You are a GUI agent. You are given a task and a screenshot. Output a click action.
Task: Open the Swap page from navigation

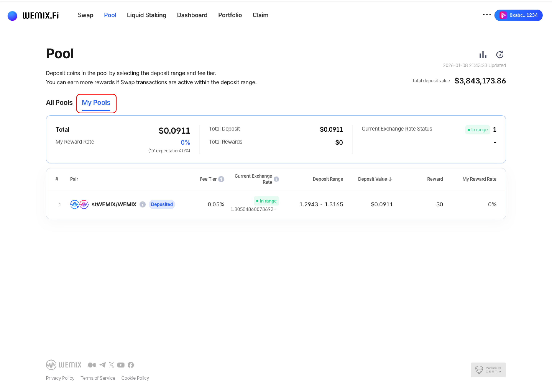85,15
